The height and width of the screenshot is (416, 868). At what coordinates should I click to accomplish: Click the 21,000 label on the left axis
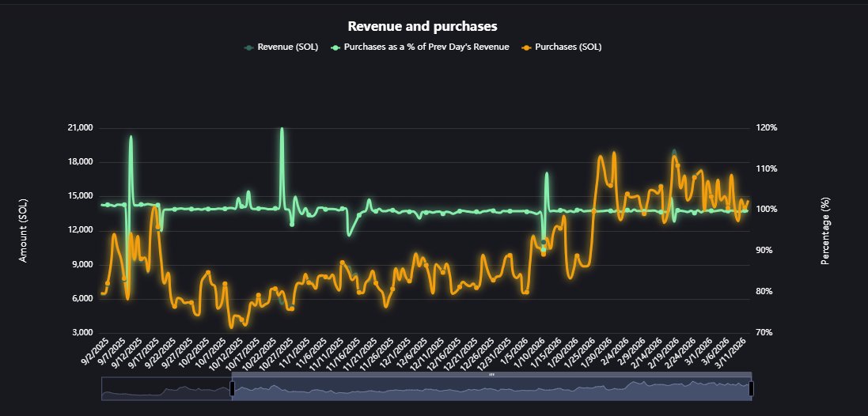(x=81, y=128)
